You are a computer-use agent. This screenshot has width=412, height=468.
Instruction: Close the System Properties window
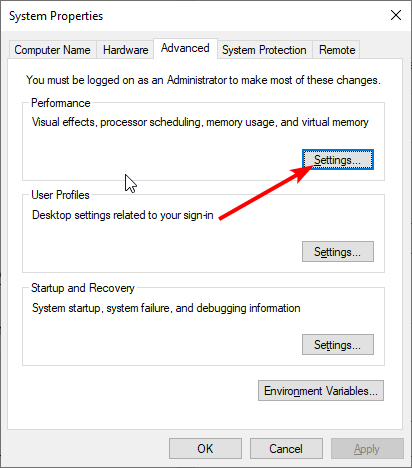coord(396,15)
